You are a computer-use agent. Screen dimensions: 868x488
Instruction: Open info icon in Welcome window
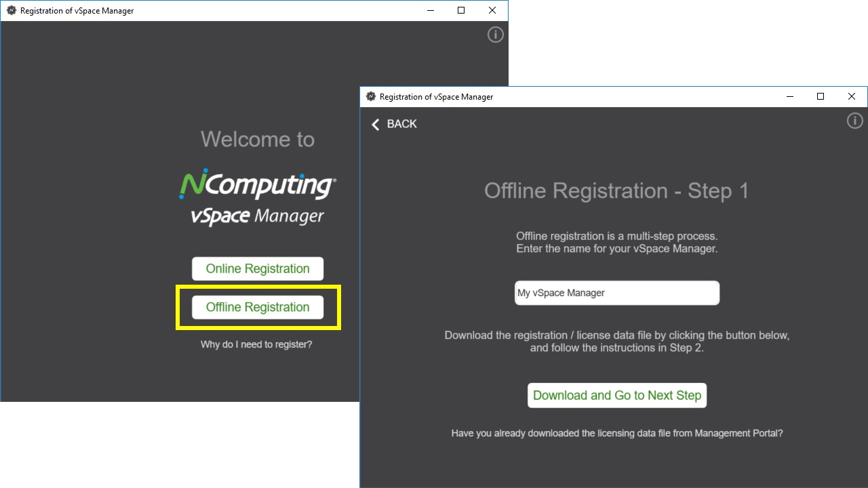496,35
